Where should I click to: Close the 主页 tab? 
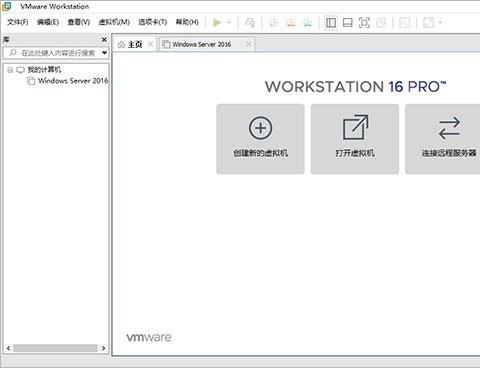pos(151,44)
